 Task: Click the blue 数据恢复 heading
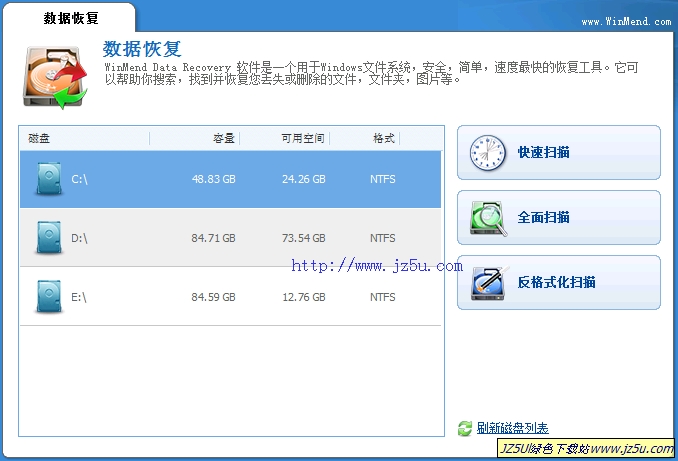click(x=142, y=49)
